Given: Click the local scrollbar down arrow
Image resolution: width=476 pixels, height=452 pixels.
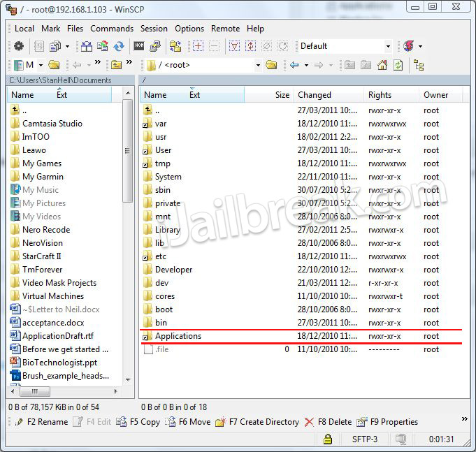Looking at the screenshot, I should click(128, 380).
